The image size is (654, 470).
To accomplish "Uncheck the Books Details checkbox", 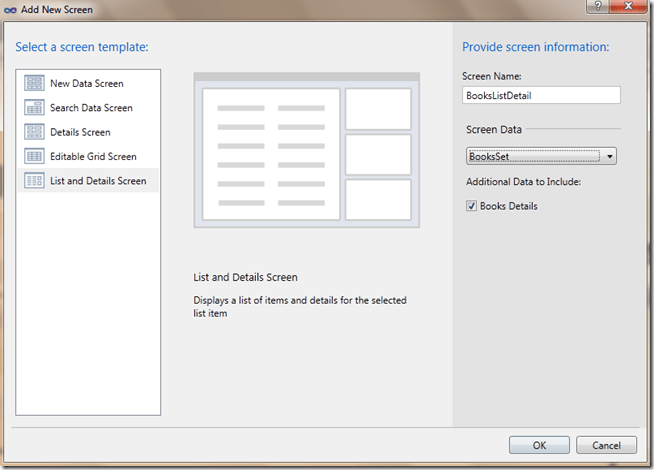I will pyautogui.click(x=472, y=206).
